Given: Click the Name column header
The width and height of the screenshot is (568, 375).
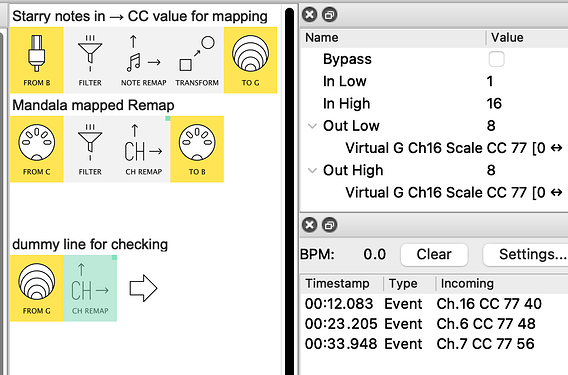Looking at the screenshot, I should point(393,38).
